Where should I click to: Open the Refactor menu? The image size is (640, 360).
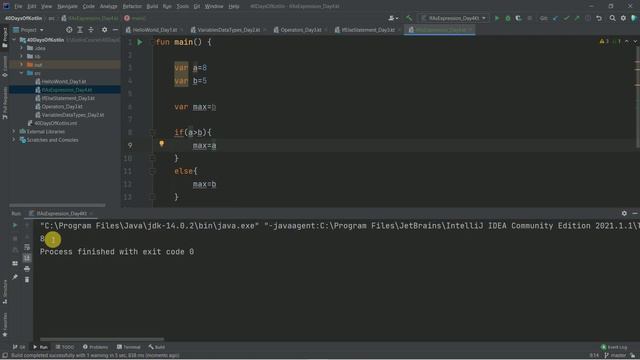(132, 6)
